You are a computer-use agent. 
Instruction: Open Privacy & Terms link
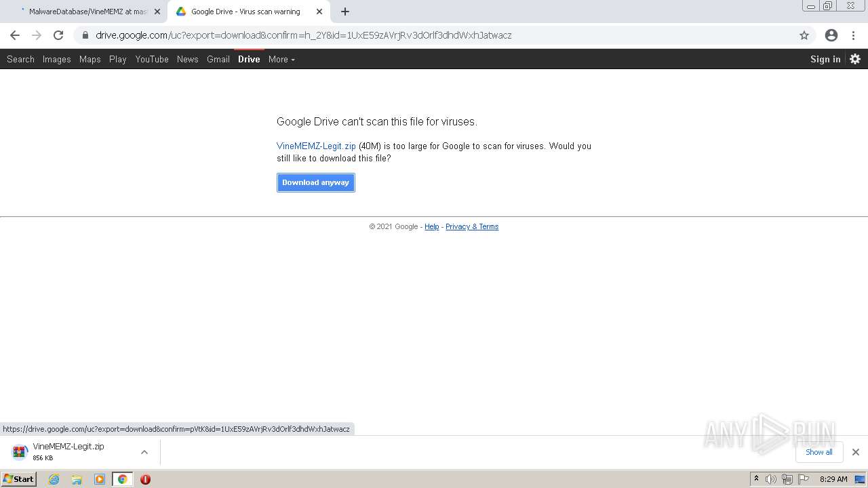click(472, 226)
